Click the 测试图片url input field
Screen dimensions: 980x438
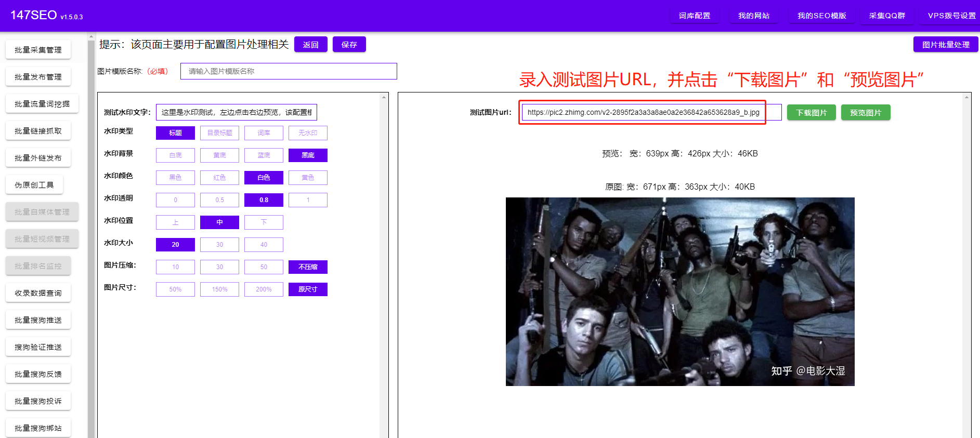pyautogui.click(x=651, y=112)
